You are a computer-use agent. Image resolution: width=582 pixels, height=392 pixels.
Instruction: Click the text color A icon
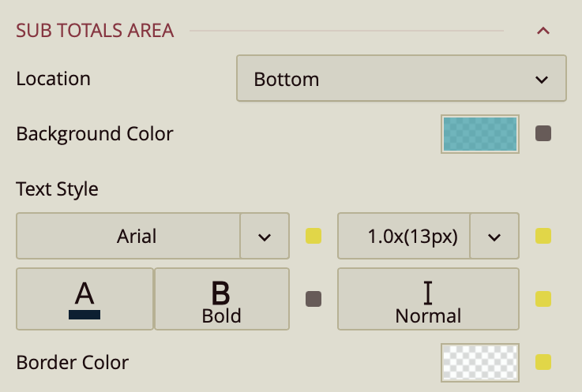[x=84, y=299]
